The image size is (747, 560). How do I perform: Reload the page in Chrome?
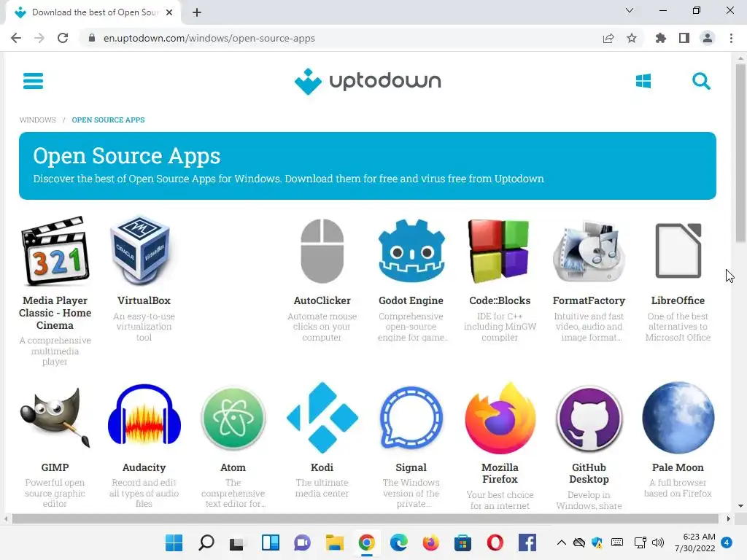(63, 38)
